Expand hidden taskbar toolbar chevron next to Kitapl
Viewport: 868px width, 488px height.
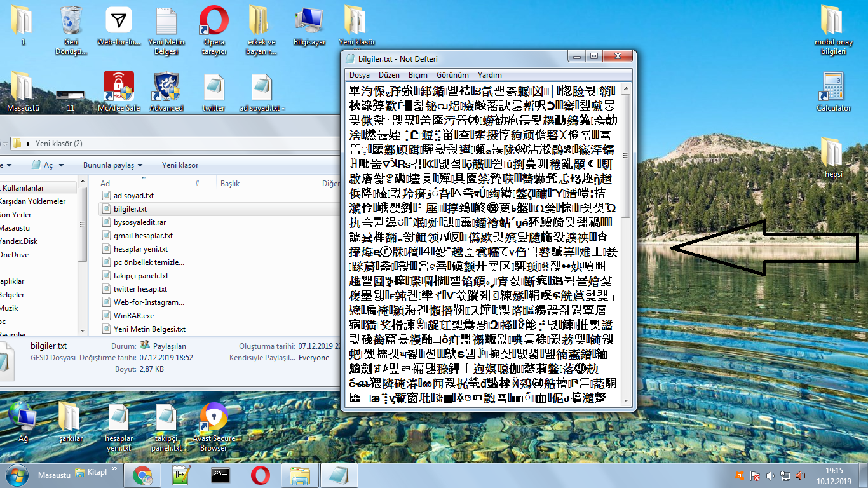point(114,470)
